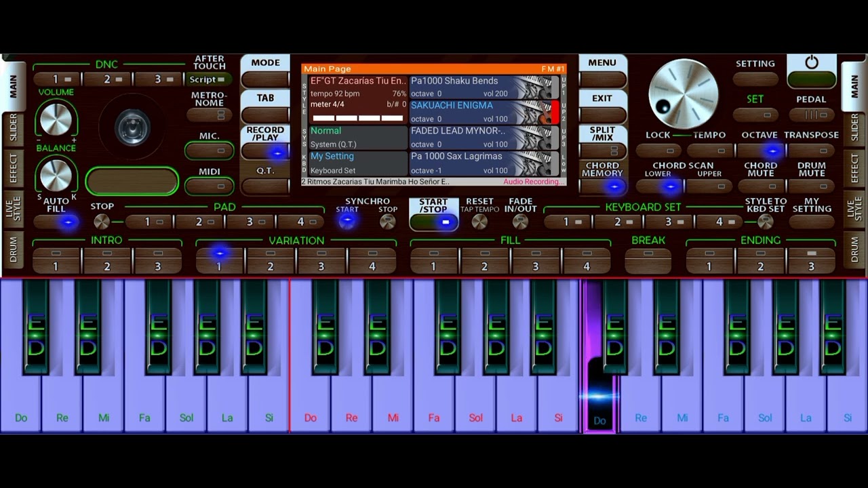The height and width of the screenshot is (488, 868).
Task: Click the My Setting button
Action: 812,222
